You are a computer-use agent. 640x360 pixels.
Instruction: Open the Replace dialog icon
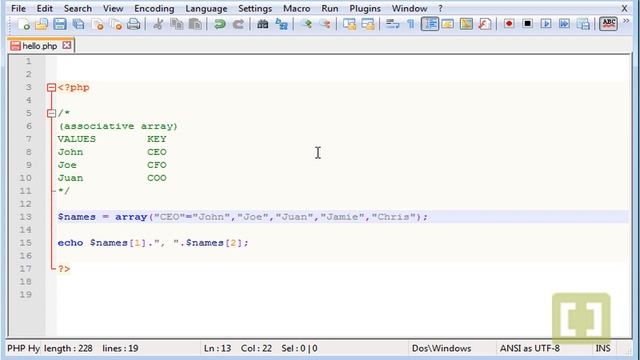(282, 24)
